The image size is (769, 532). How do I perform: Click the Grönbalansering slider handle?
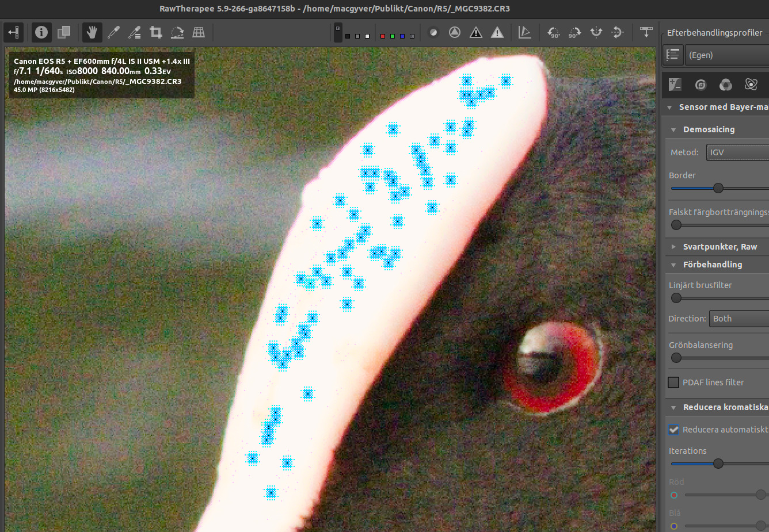pos(676,358)
